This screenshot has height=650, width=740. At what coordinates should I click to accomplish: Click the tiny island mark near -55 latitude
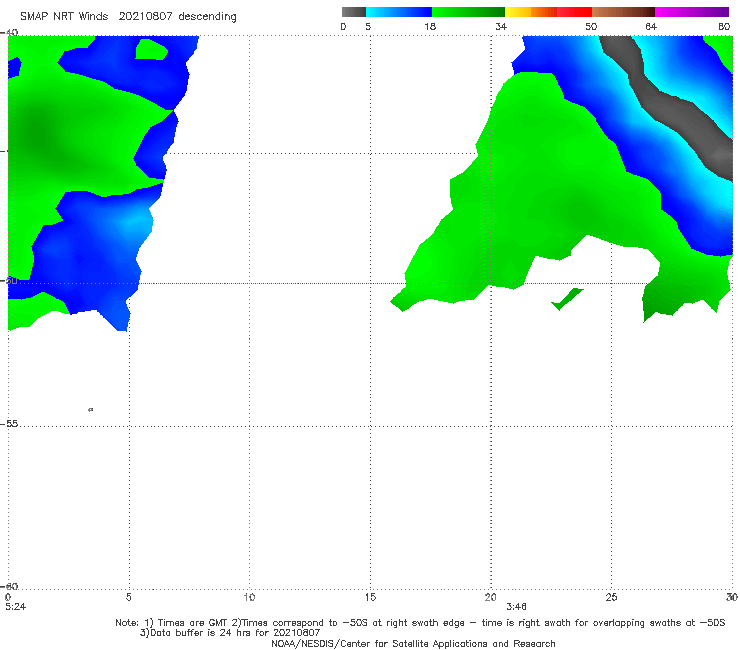coord(91,409)
